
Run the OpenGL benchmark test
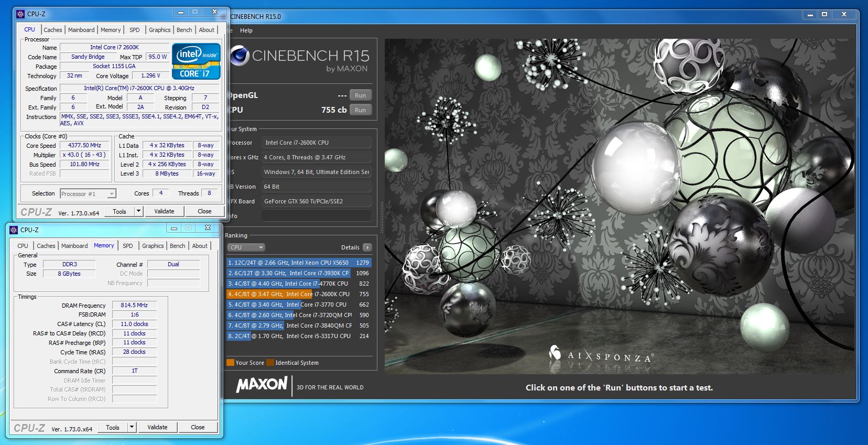(360, 95)
